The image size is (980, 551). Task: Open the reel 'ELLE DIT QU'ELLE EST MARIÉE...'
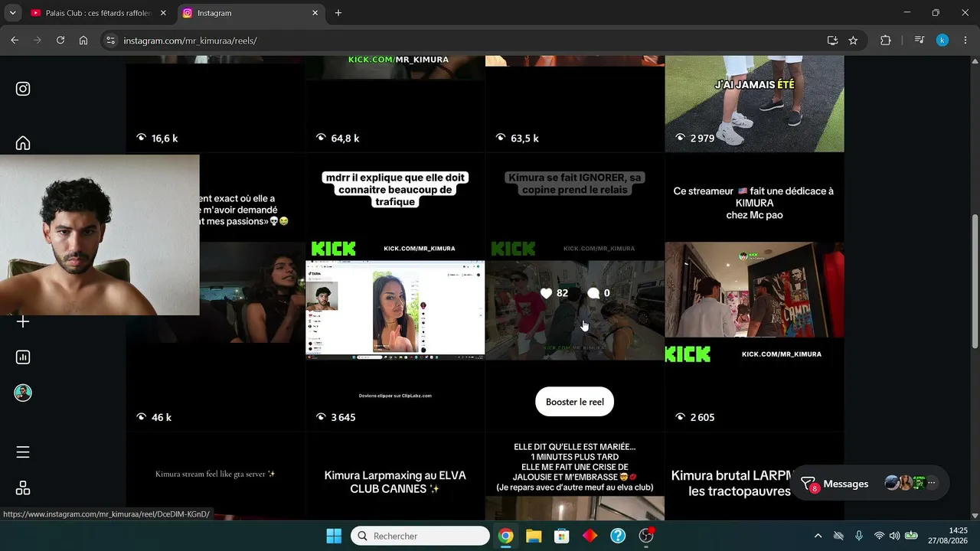point(574,476)
